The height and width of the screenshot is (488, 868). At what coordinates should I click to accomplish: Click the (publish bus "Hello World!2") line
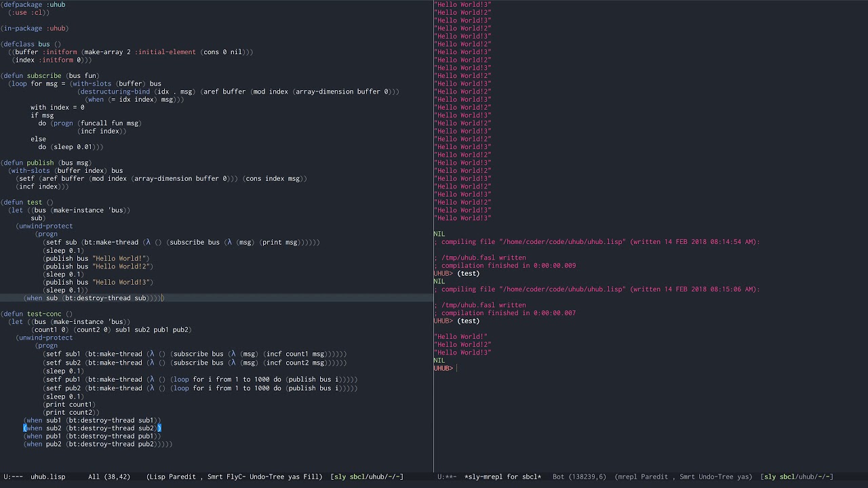click(98, 266)
